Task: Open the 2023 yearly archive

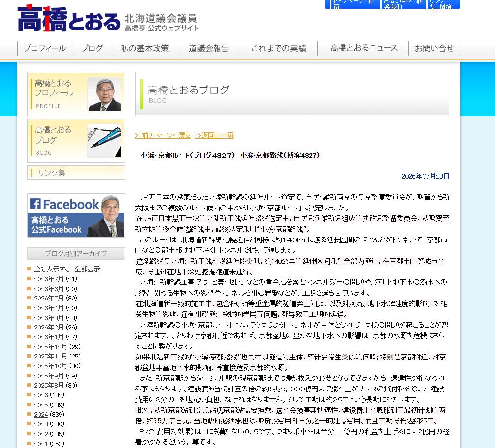Action: click(41, 424)
